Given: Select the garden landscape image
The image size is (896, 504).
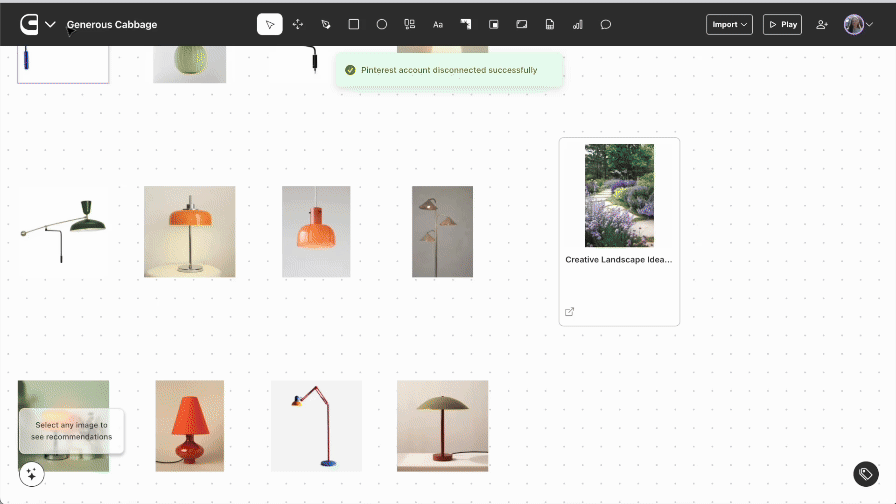Looking at the screenshot, I should point(619,195).
